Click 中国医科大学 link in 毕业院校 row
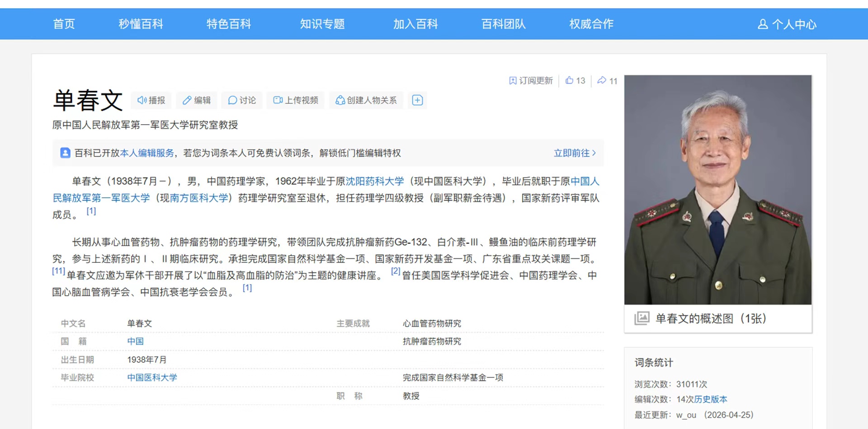The height and width of the screenshot is (429, 868). [152, 378]
